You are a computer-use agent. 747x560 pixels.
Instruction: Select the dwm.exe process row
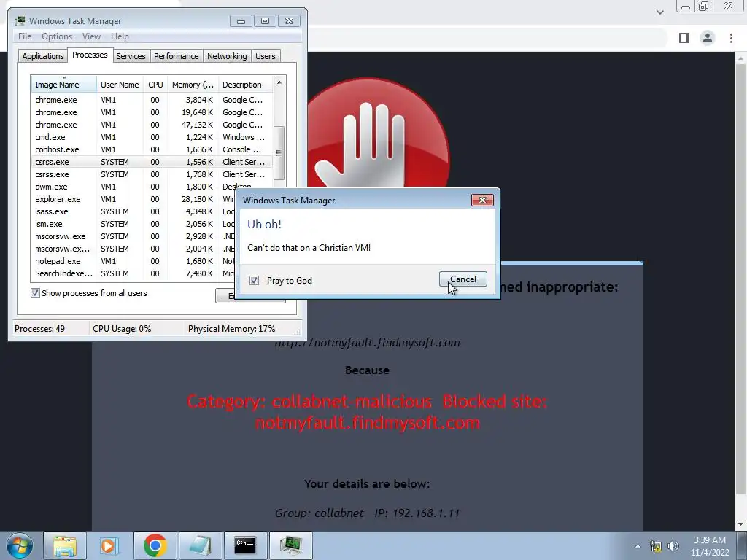coord(133,187)
